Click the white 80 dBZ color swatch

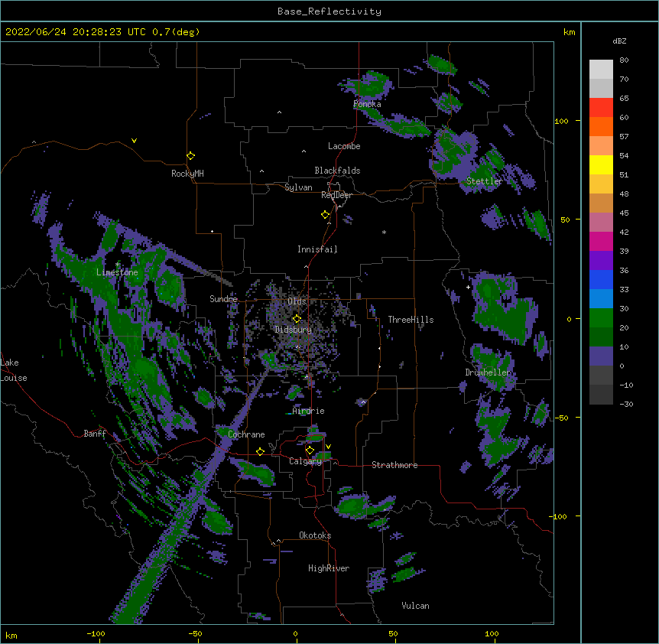pos(601,70)
